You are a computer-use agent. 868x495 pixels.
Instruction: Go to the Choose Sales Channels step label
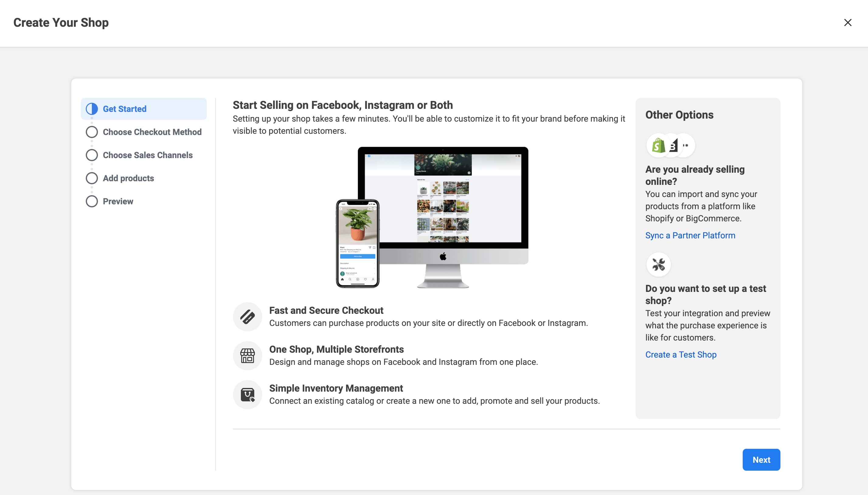(x=148, y=155)
